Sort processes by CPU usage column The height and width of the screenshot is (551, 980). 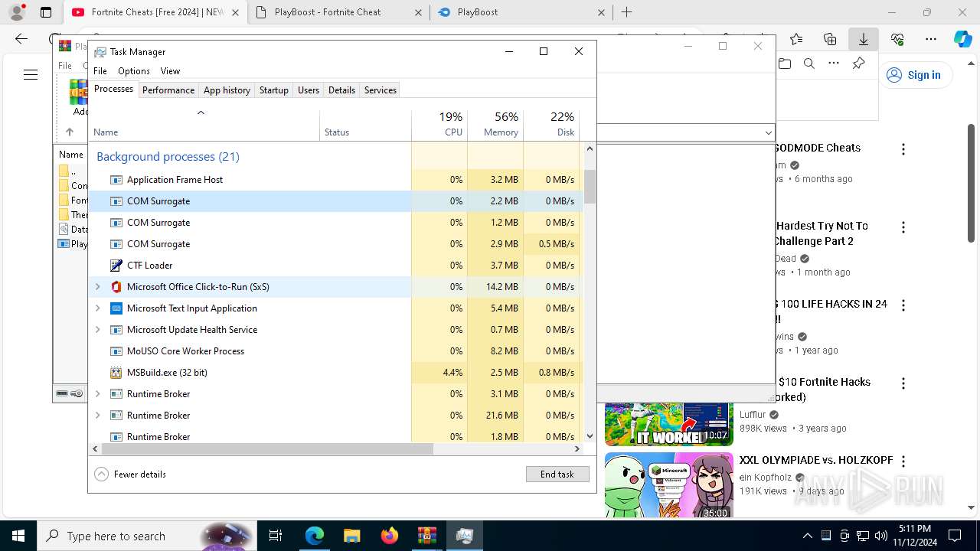click(439, 125)
